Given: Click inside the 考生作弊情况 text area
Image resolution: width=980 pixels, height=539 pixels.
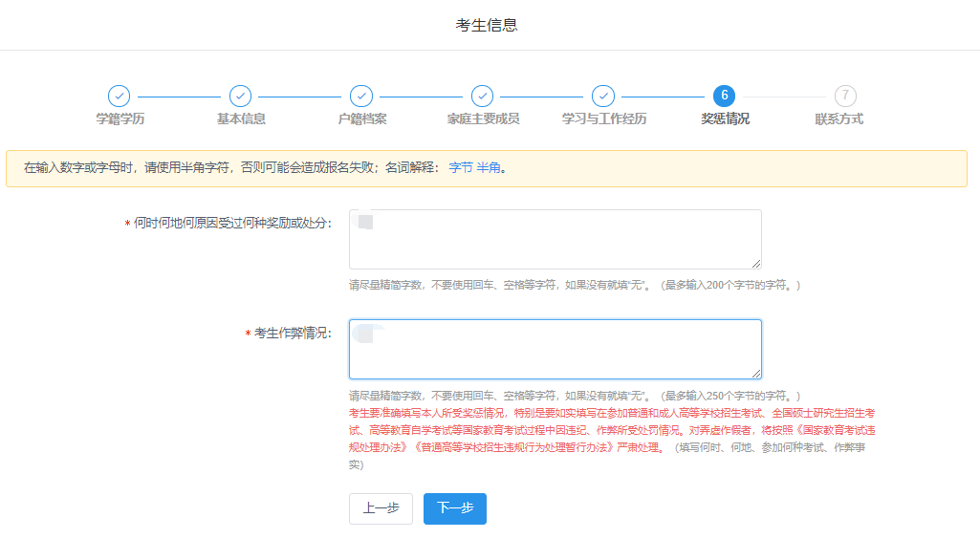Looking at the screenshot, I should click(555, 349).
